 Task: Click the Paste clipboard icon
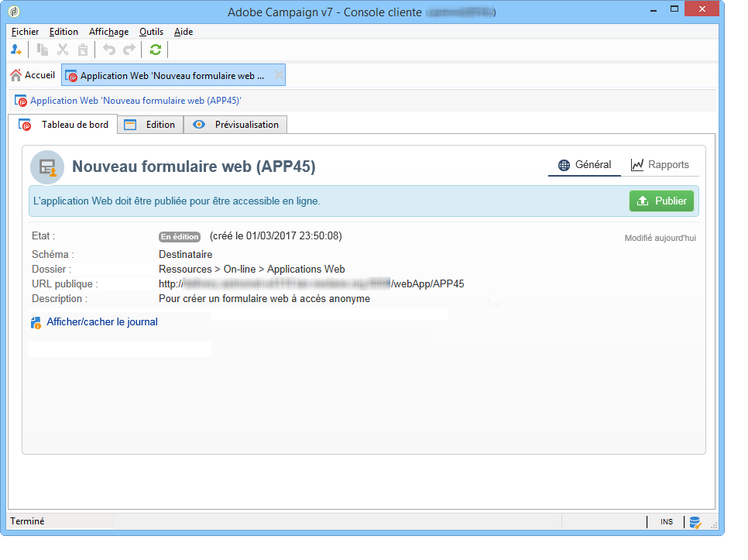[83, 50]
